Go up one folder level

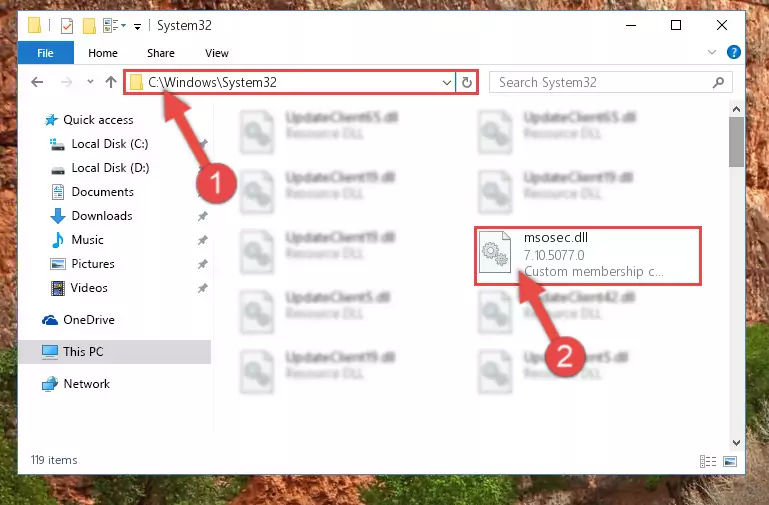111,82
